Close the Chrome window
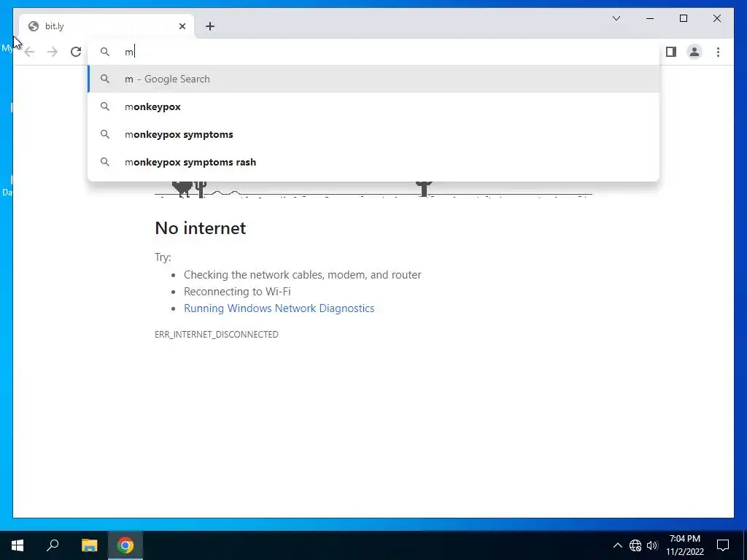The width and height of the screenshot is (747, 560). pos(716,18)
